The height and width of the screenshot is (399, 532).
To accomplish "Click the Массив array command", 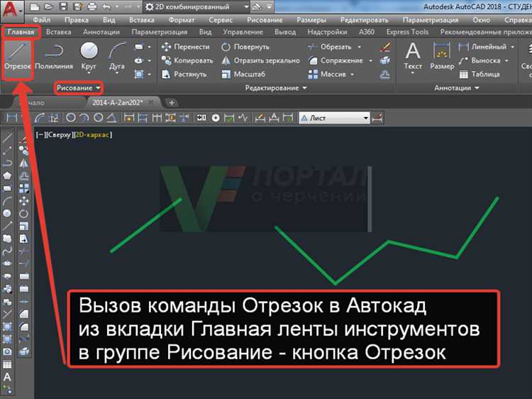I will [x=327, y=74].
